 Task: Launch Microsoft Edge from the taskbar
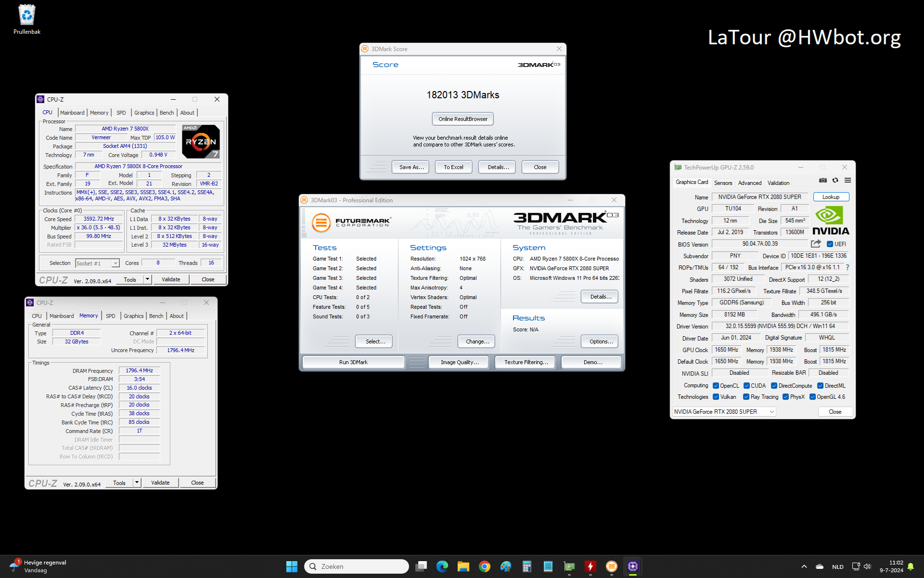click(x=442, y=566)
